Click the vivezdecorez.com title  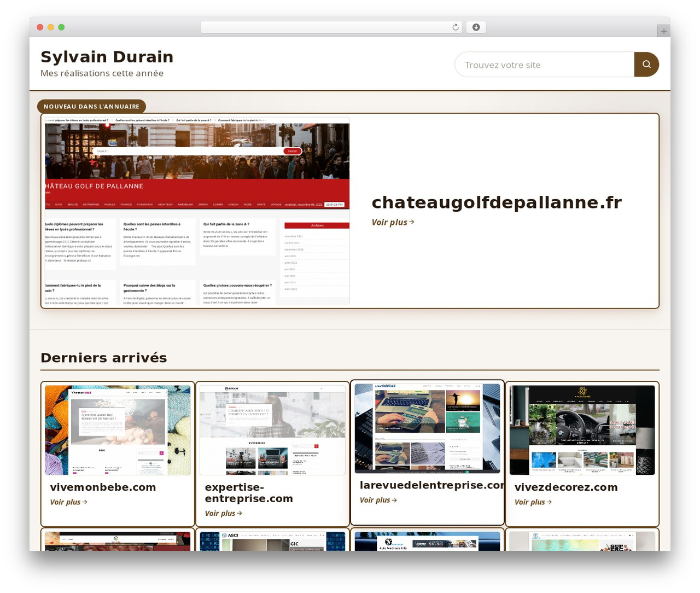[566, 487]
